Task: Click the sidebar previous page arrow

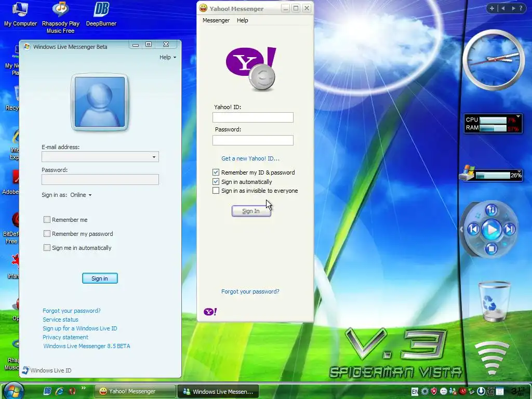Action: pyautogui.click(x=503, y=8)
